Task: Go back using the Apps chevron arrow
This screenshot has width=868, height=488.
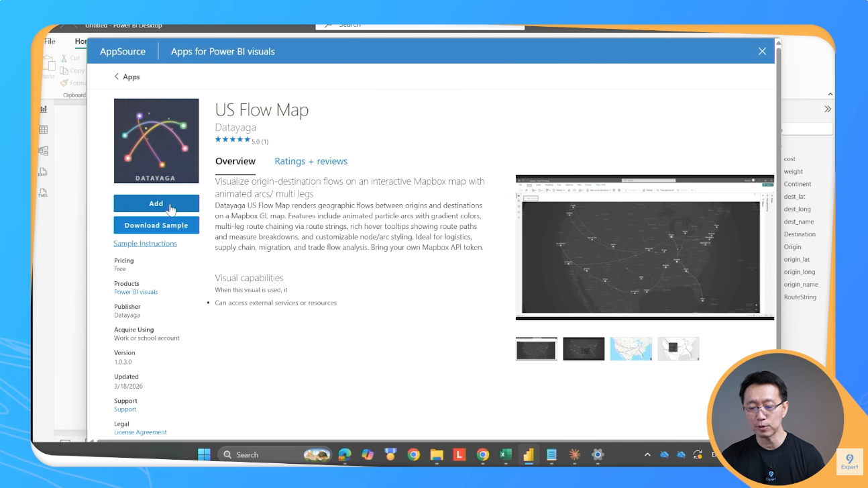Action: [117, 77]
